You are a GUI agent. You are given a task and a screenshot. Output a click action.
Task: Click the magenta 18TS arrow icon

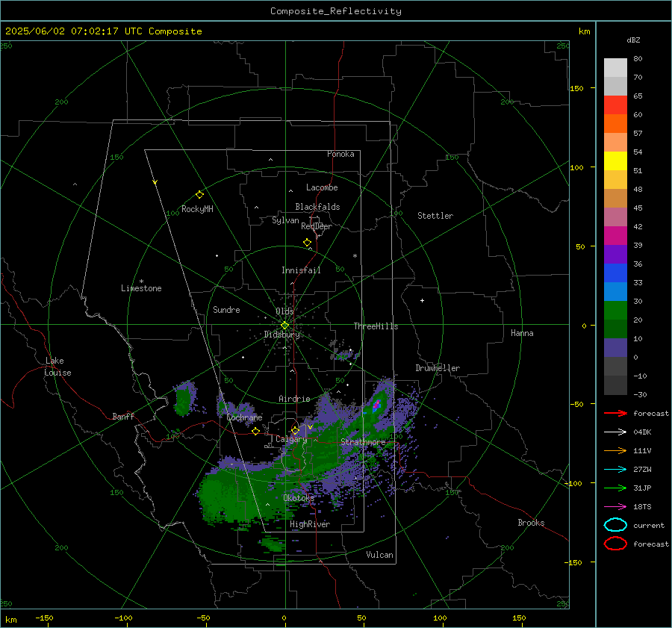click(615, 507)
